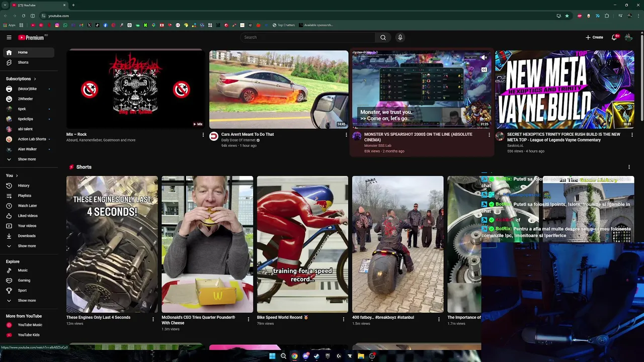
Task: Open options for Monster vs Spearshot video
Action: pos(489,135)
